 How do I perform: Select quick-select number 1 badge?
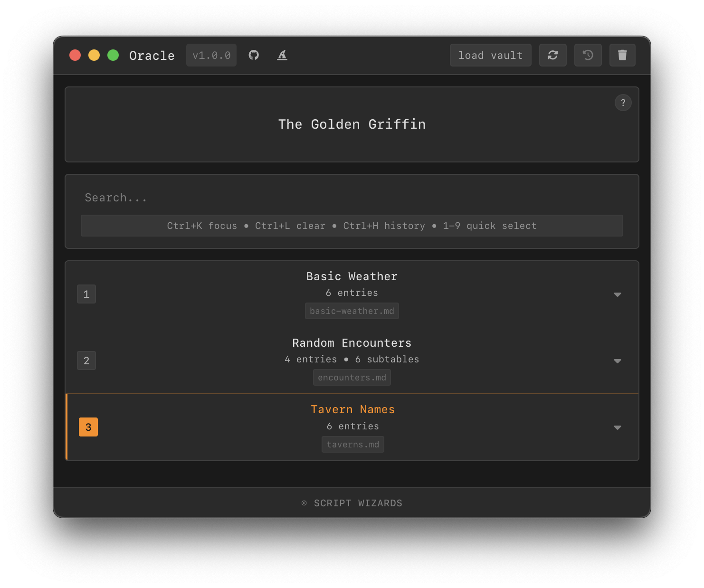pos(86,294)
